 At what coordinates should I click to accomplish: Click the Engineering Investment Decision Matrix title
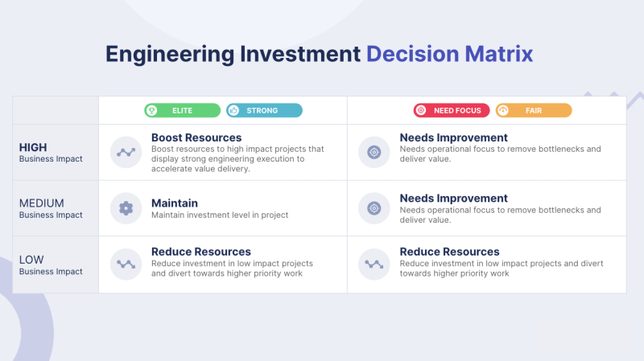[319, 54]
